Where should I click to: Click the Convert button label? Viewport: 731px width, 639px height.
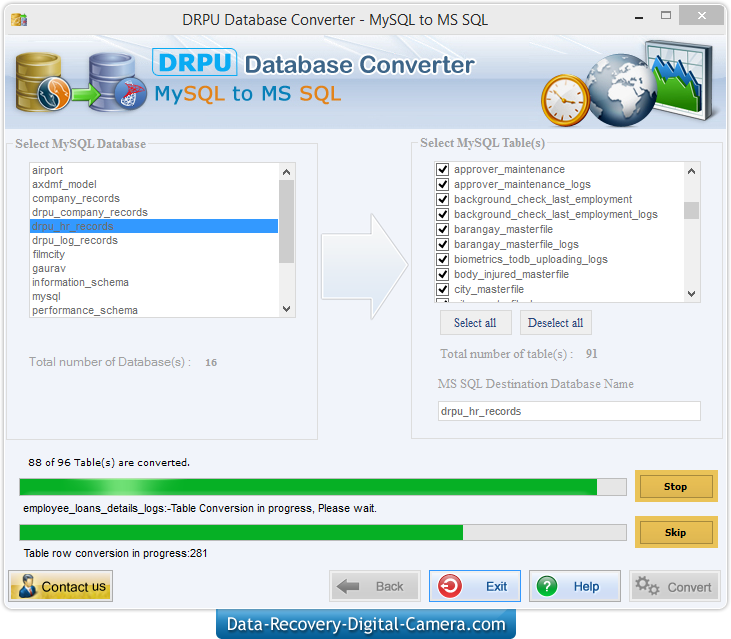pyautogui.click(x=689, y=587)
